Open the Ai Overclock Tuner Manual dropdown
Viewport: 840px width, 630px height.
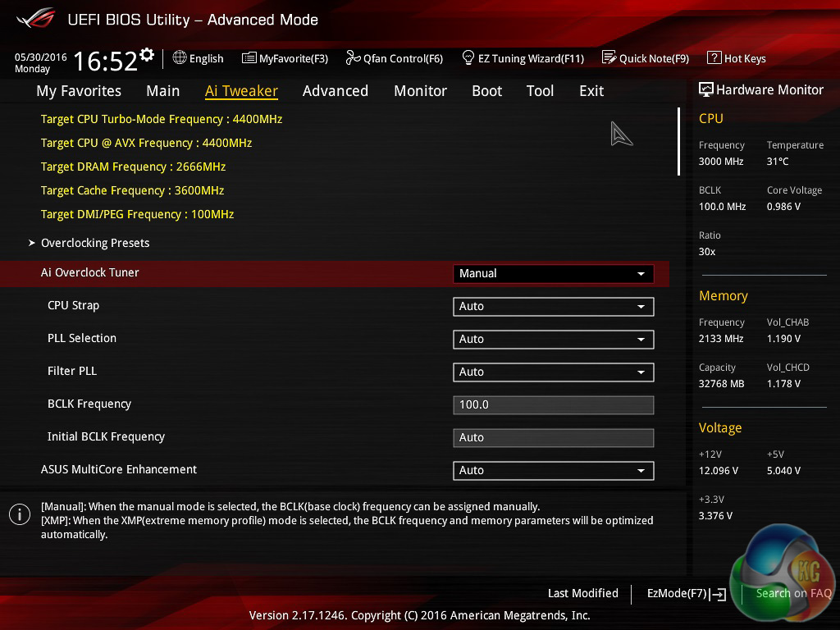click(x=553, y=274)
